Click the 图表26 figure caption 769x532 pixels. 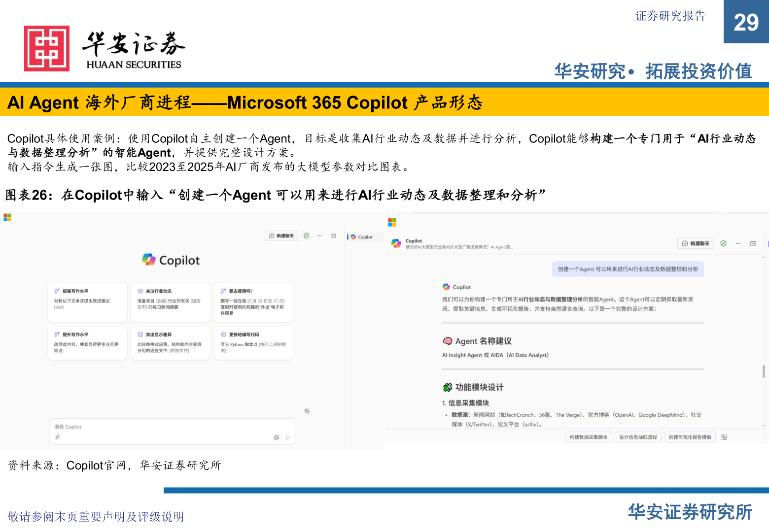pyautogui.click(x=275, y=195)
